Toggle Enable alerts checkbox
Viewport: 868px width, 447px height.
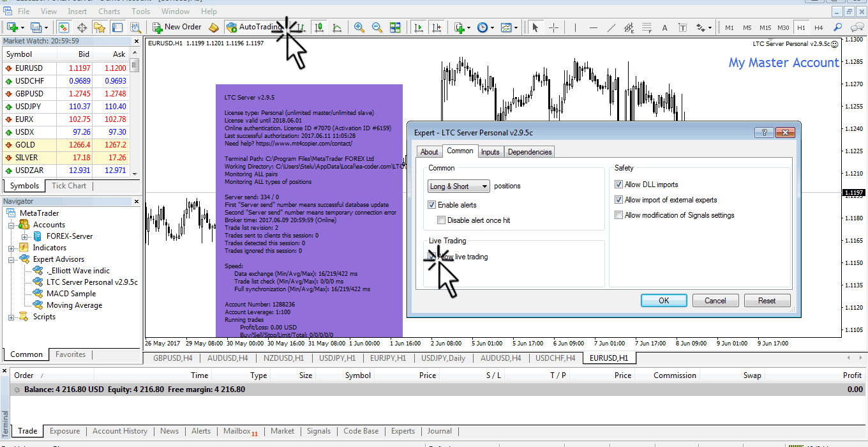point(433,205)
